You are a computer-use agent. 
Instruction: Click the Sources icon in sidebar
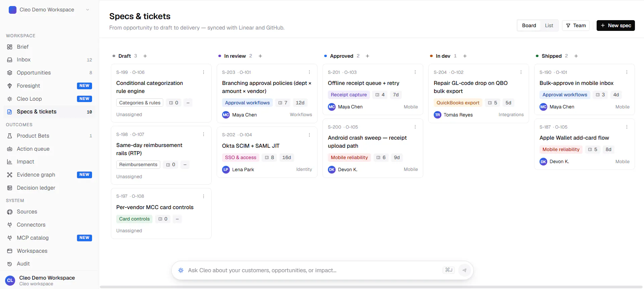point(10,212)
